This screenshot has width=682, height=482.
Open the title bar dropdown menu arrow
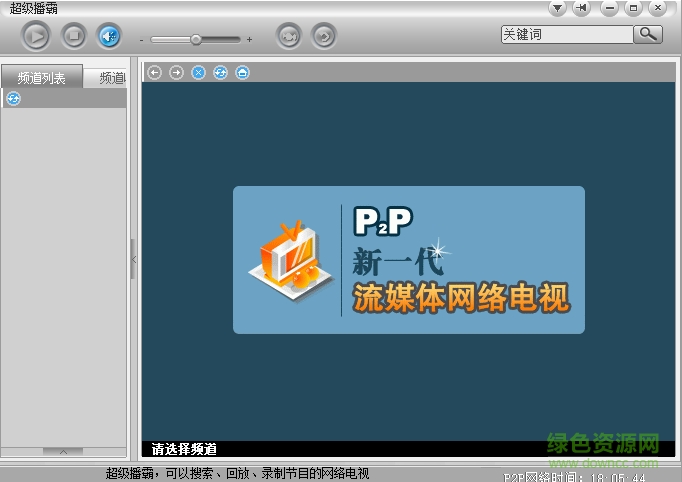557,8
